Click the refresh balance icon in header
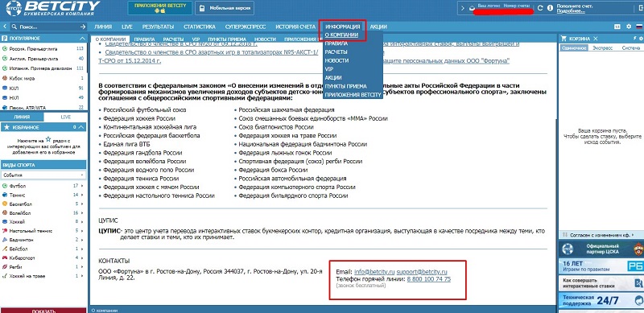644x313 pixels. pyautogui.click(x=540, y=8)
